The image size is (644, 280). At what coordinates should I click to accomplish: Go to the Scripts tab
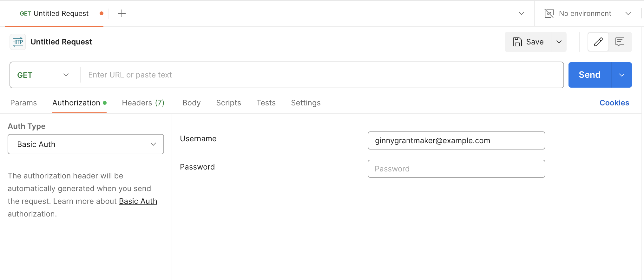click(x=228, y=103)
